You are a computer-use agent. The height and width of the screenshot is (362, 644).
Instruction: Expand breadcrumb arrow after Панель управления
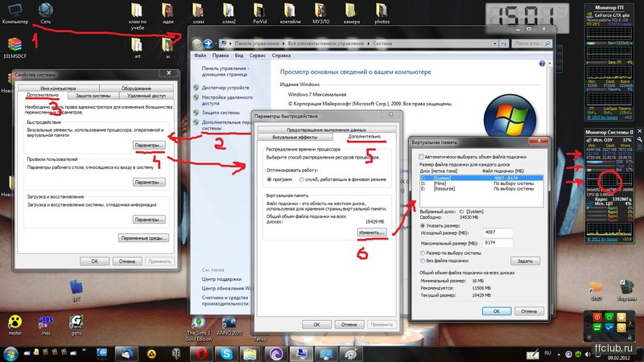[283, 43]
